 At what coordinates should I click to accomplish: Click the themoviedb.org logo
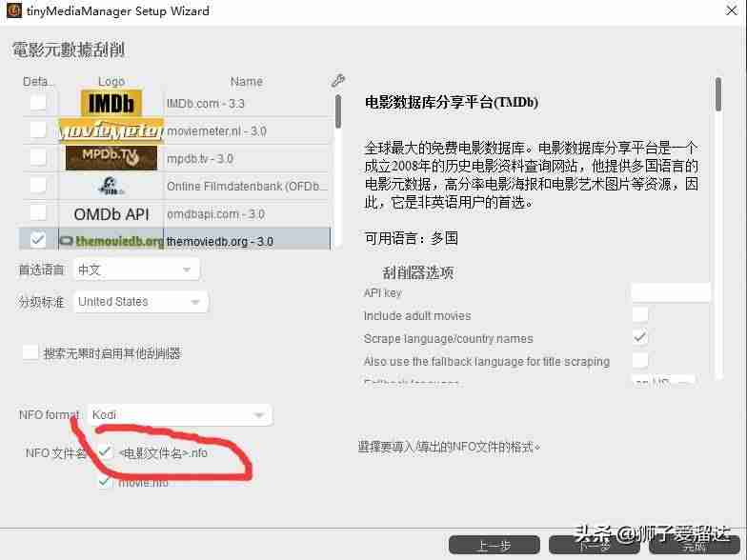(x=111, y=241)
